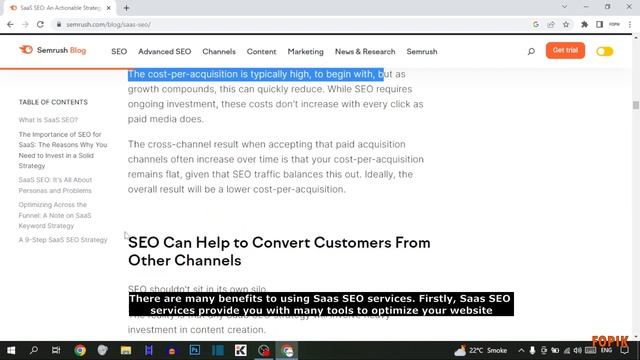
Task: Open the notification center icon
Action: pos(624,351)
